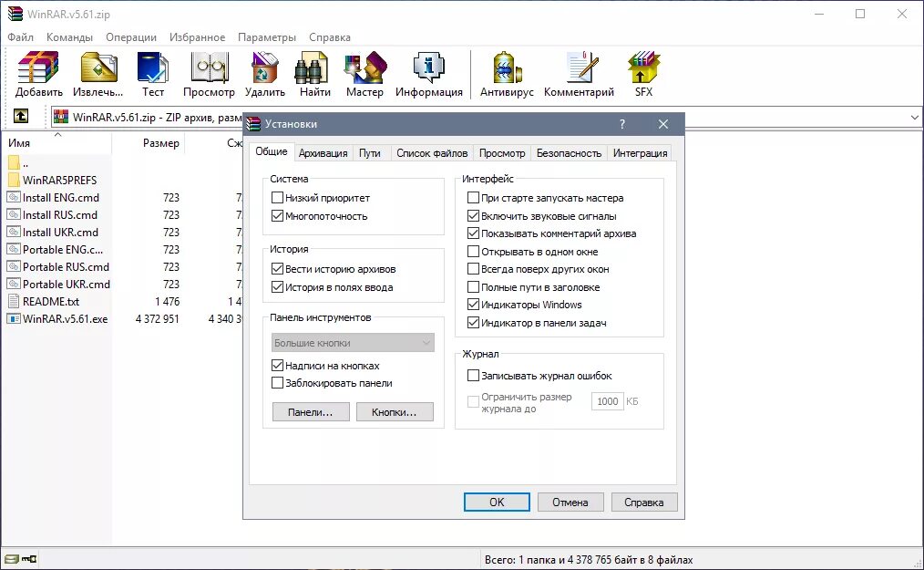The height and width of the screenshot is (570, 924).
Task: Switch to the Пути tab
Action: pos(370,153)
